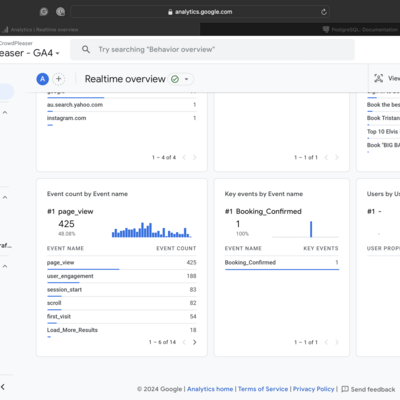The image size is (400, 400).
Task: Add a comparison with the plus icon
Action: (59, 79)
